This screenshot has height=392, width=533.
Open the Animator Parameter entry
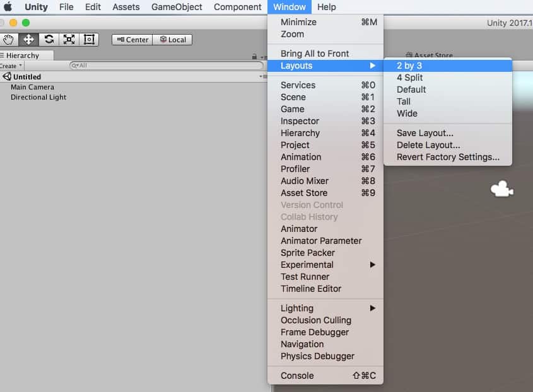point(325,241)
